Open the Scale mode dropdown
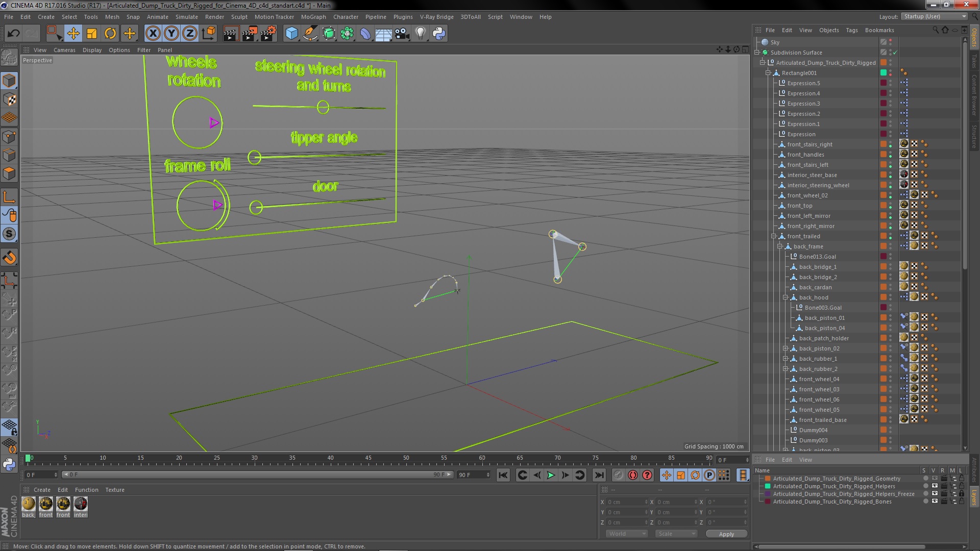Viewport: 980px width, 551px height. coord(676,534)
